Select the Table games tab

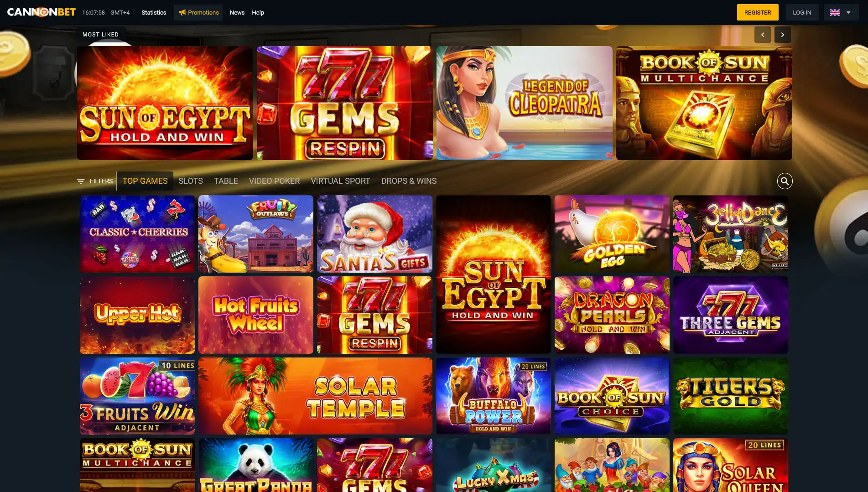point(226,181)
